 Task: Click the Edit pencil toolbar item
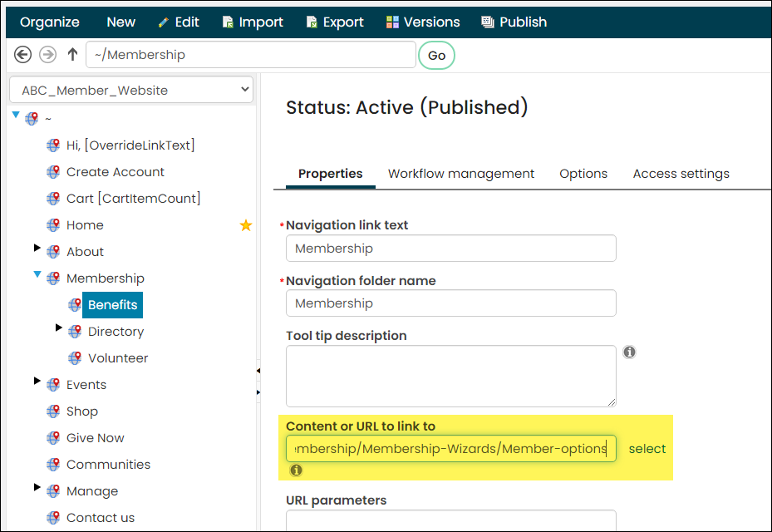coord(179,22)
